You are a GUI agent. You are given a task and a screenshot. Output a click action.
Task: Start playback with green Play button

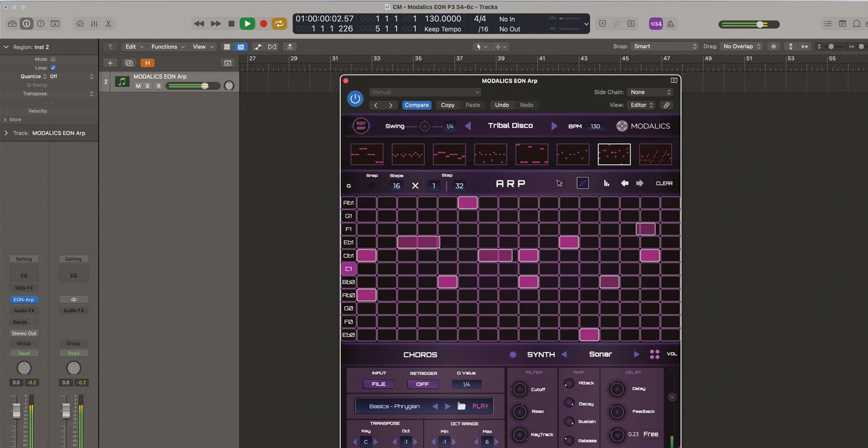click(247, 24)
